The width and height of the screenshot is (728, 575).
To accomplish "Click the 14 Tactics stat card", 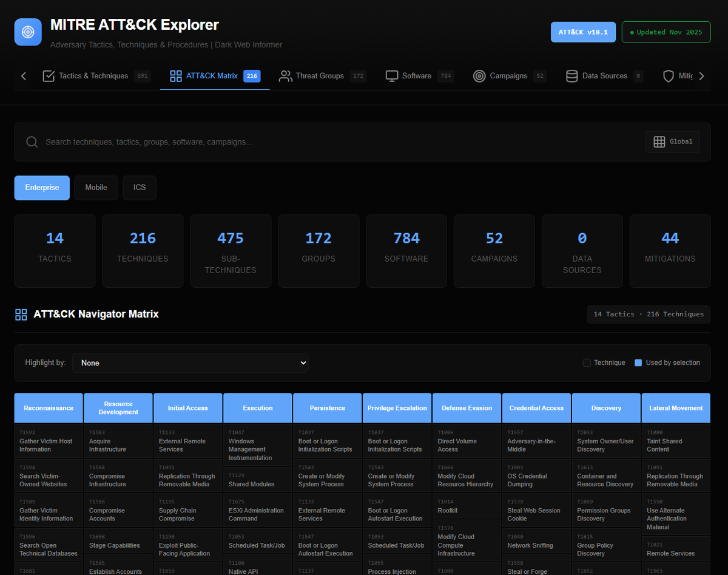I will tap(55, 251).
